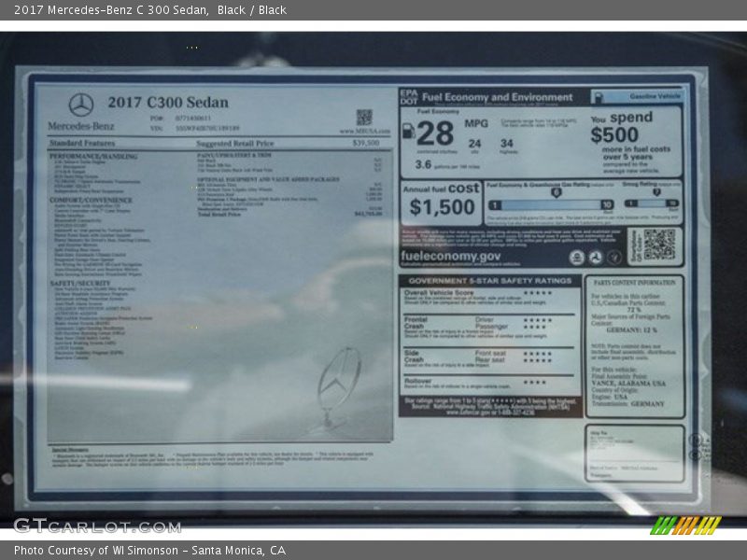747x560 pixels.
Task: Click the 'SAFETY/SECURITY' section heading
Action: [79, 283]
